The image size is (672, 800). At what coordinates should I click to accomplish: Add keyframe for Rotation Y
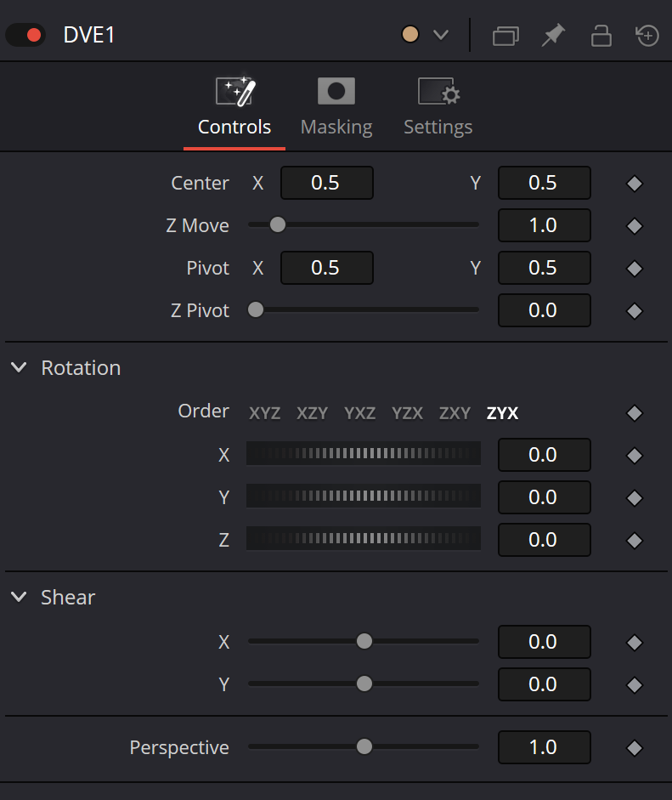point(635,497)
